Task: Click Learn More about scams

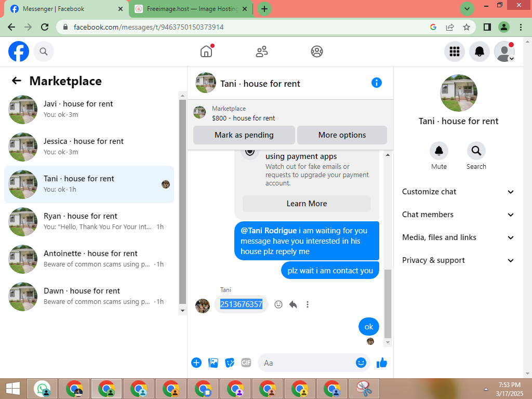Action: (x=307, y=204)
